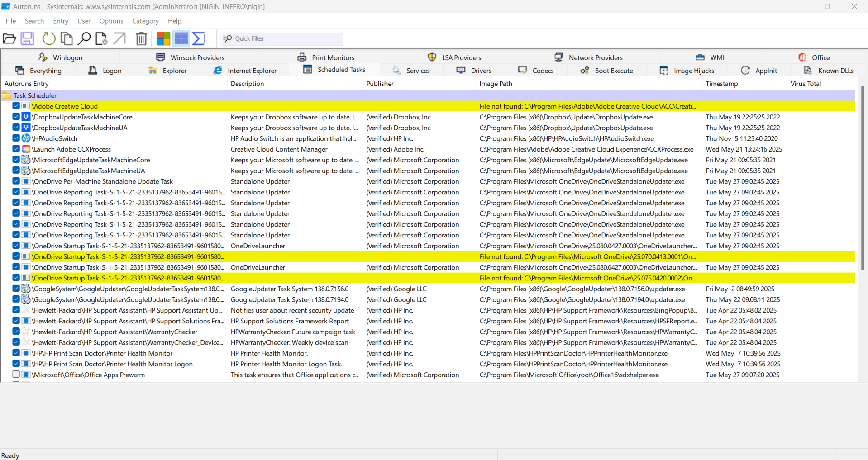868x460 pixels.
Task: Refresh the entries list
Action: click(49, 38)
